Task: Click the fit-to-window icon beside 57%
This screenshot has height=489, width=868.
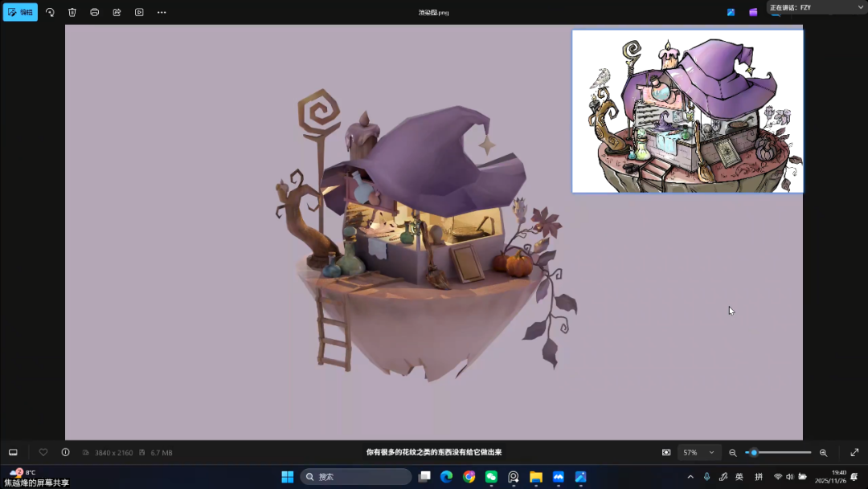Action: (x=666, y=453)
